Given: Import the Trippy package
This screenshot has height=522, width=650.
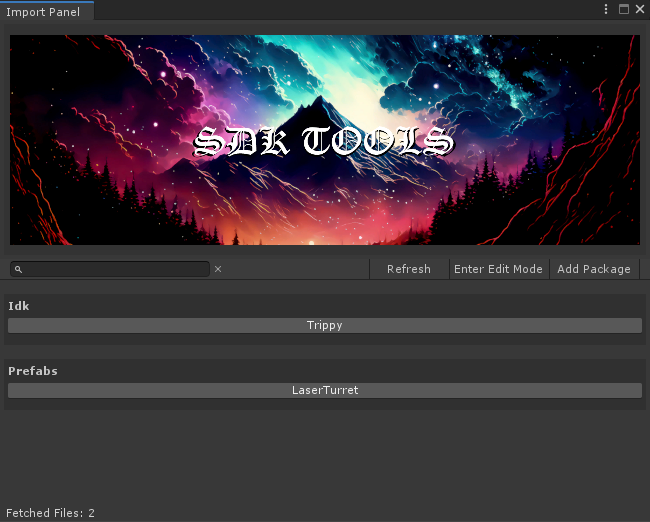Looking at the screenshot, I should coord(324,325).
